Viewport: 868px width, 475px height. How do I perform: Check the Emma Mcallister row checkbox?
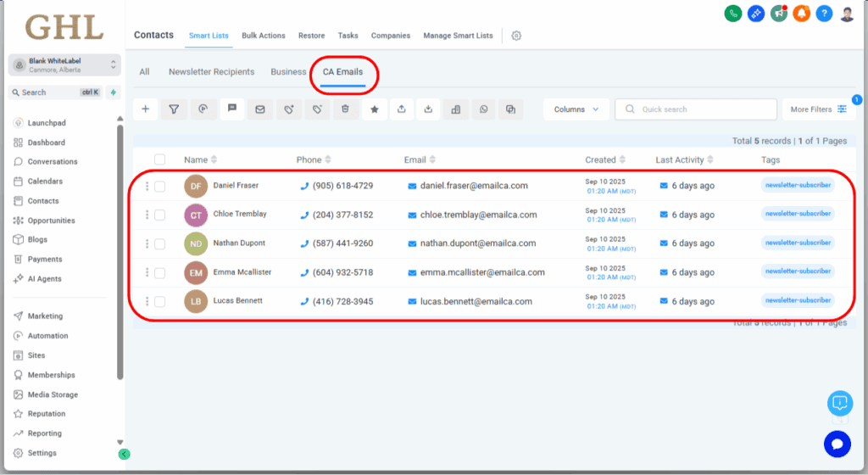160,272
